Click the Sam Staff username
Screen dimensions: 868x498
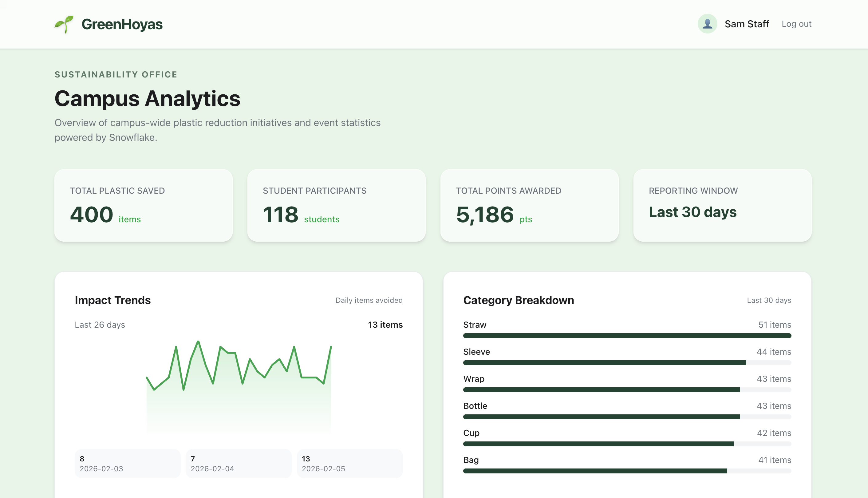[747, 24]
